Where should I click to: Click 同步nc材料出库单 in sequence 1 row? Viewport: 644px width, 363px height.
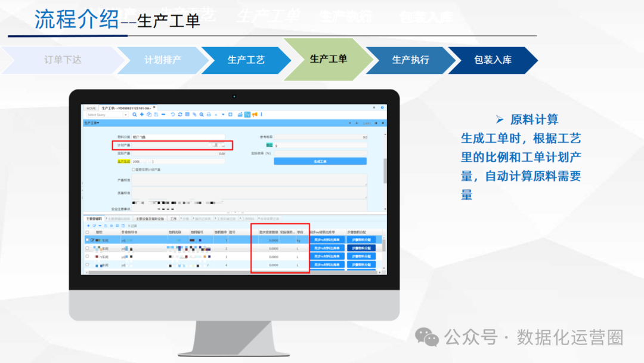pos(327,239)
